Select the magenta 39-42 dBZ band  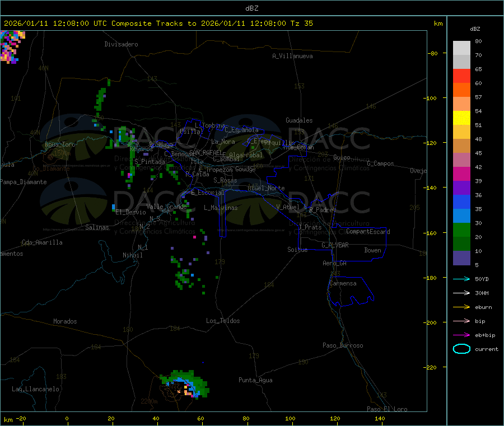point(461,174)
